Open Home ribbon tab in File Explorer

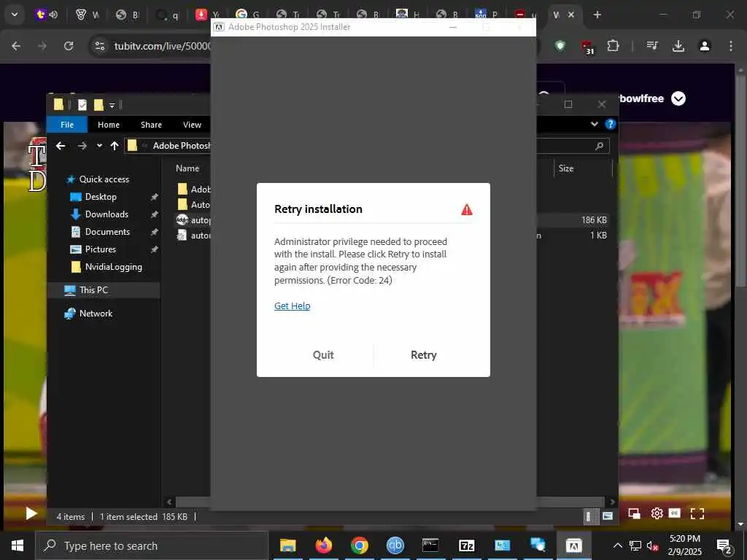[x=109, y=125]
